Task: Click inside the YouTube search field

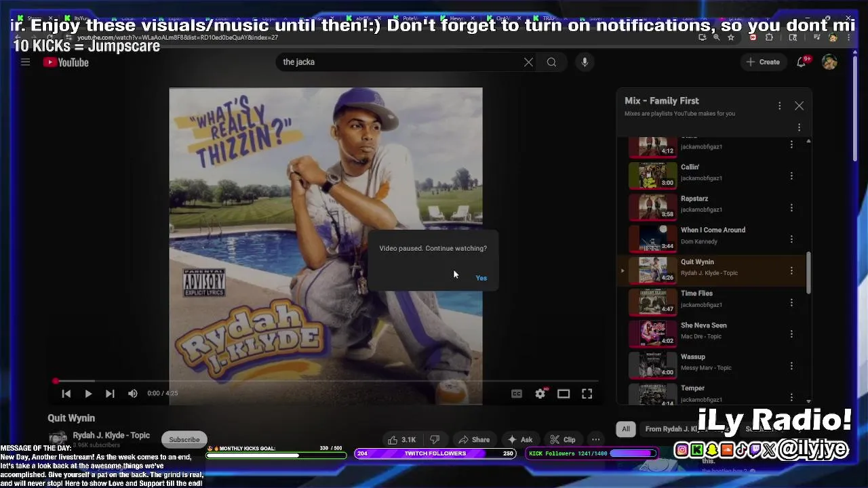Action: 400,62
